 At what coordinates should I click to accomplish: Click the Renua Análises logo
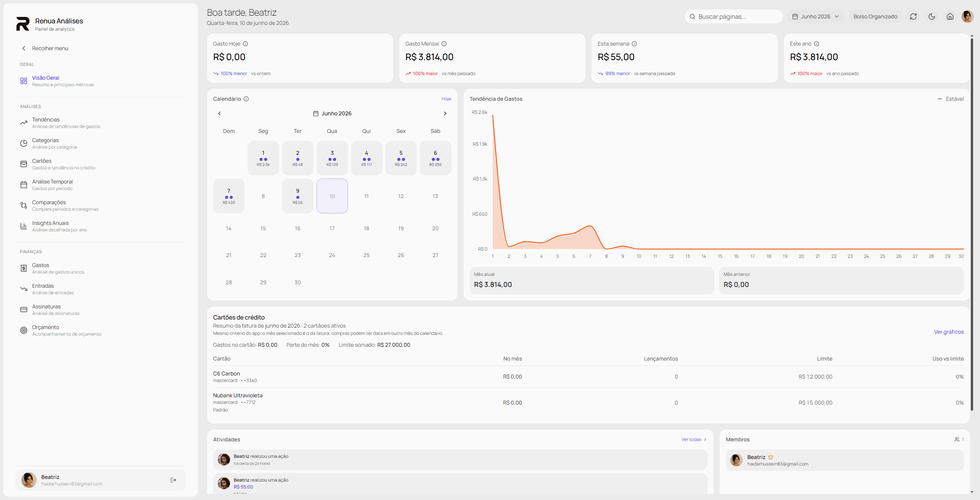[x=23, y=24]
